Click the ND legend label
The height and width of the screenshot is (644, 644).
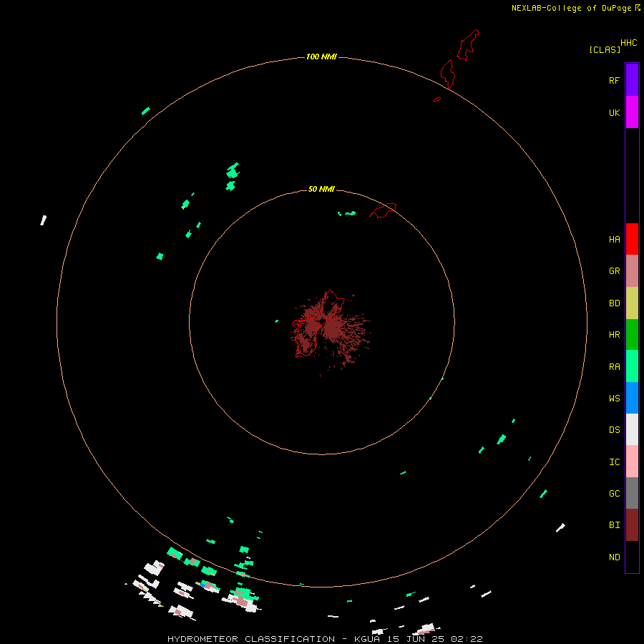point(614,557)
